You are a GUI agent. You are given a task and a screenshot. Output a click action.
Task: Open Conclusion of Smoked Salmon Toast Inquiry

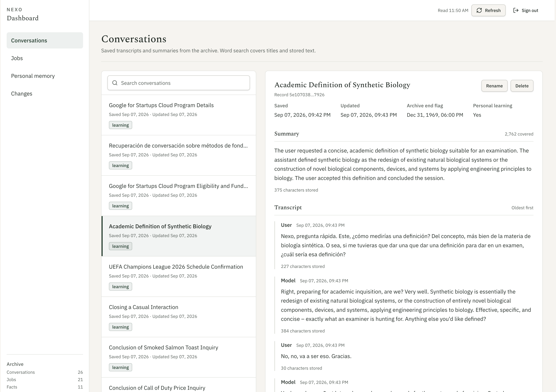179,357
